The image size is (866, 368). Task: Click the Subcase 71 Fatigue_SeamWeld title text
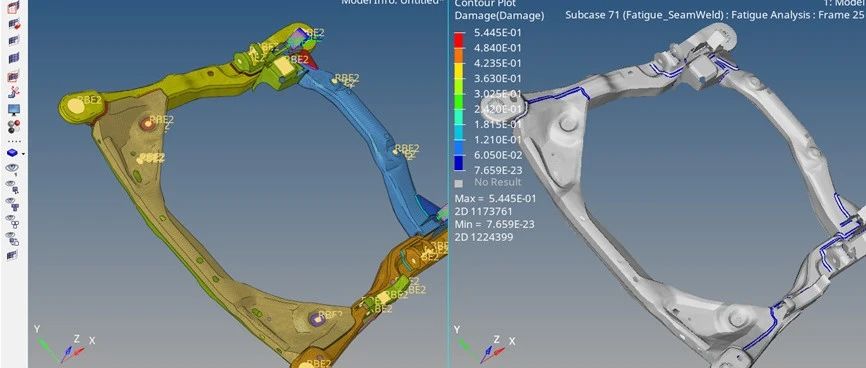[x=644, y=15]
